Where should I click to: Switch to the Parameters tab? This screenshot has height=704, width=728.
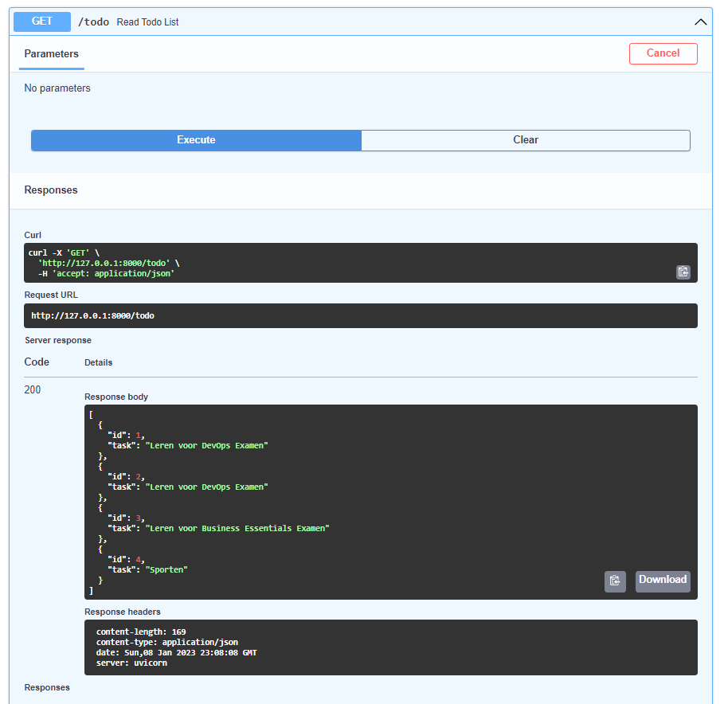coord(51,54)
